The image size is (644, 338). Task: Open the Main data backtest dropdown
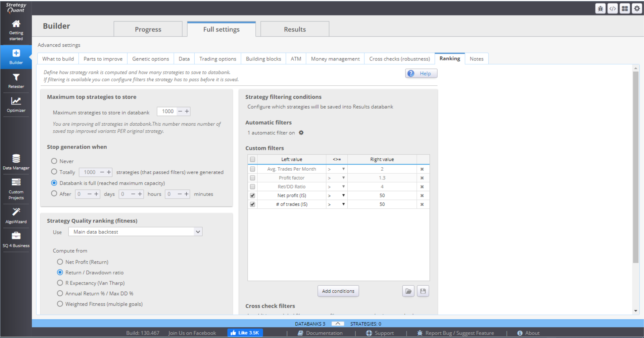tap(135, 231)
